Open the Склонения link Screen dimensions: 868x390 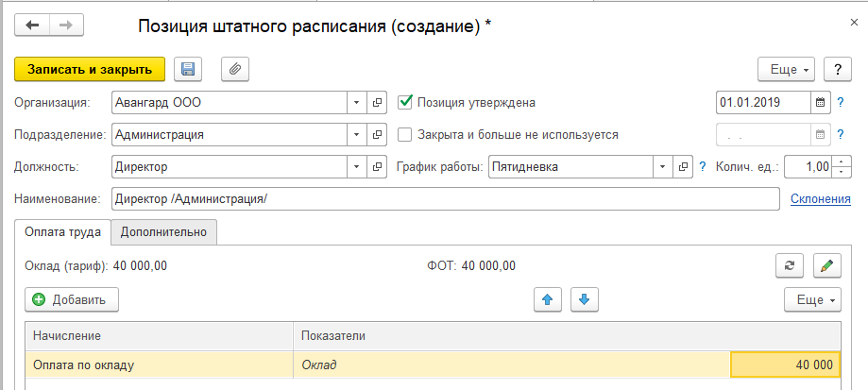pyautogui.click(x=820, y=198)
